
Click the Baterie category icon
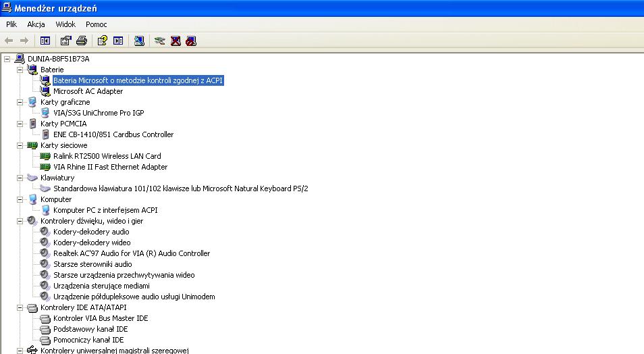click(32, 70)
